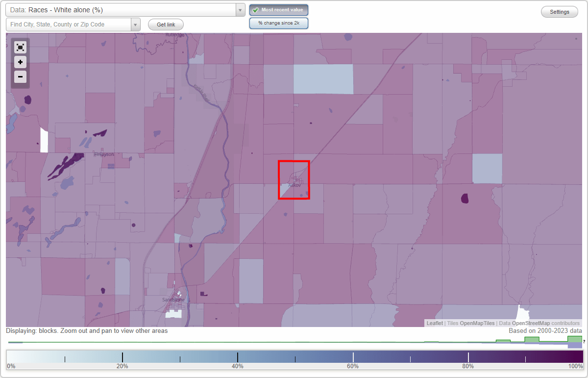Zoom in using the plus icon
The height and width of the screenshot is (378, 588).
[20, 62]
